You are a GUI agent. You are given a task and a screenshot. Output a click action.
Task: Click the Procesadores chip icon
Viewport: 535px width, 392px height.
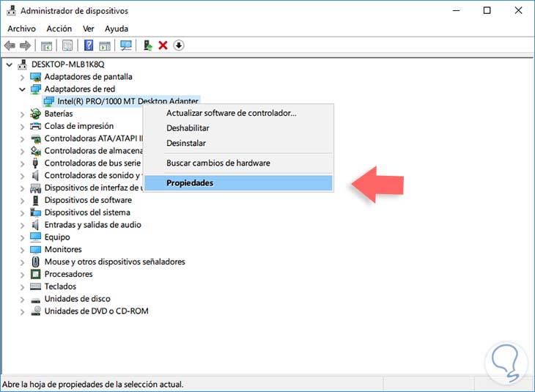point(35,274)
